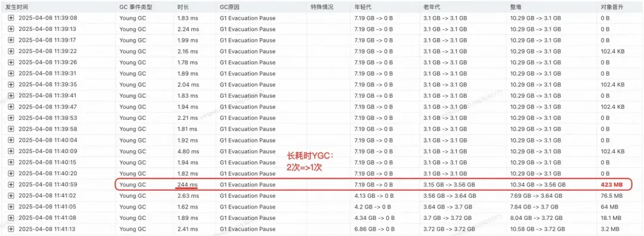Select the 18.1 MB promotion value
Image resolution: width=644 pixels, height=236 pixels.
612,218
